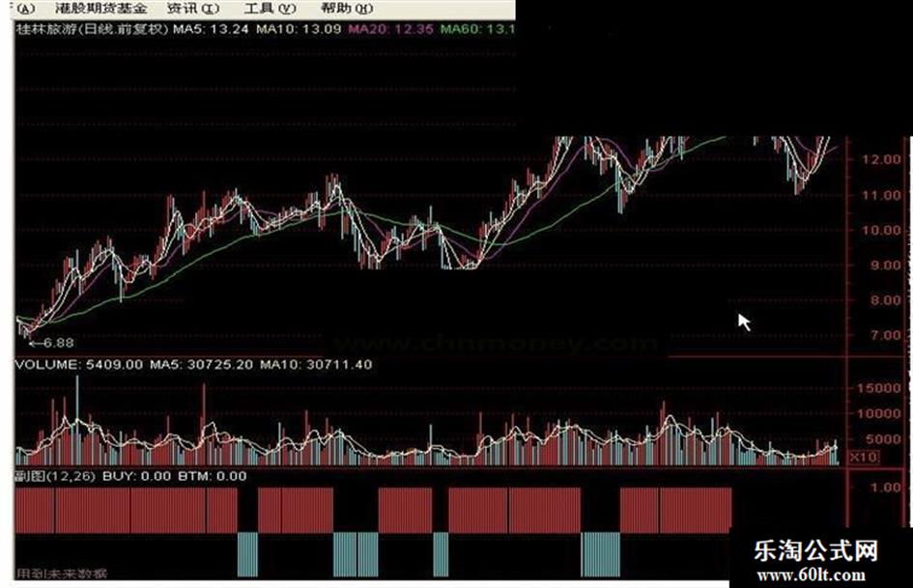Viewport: 913px width, 588px height.
Task: Click the BUY: 0.00 value
Action: click(137, 476)
